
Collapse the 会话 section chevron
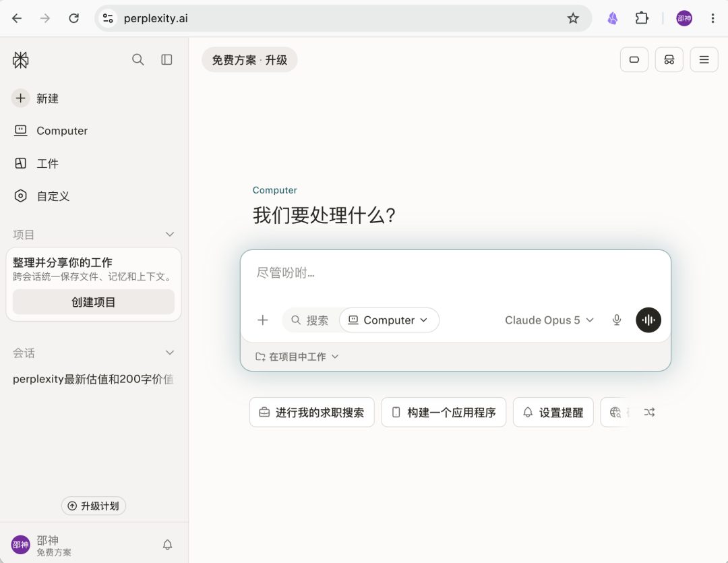170,353
